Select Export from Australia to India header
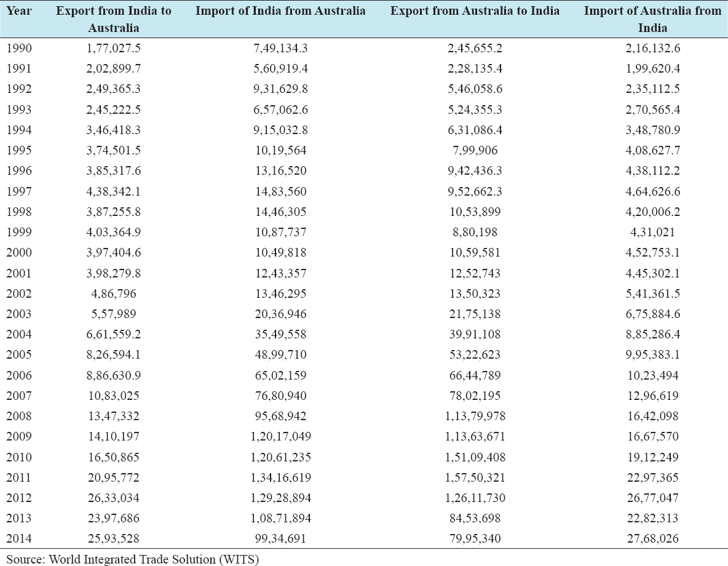The image size is (728, 566). tap(475, 11)
